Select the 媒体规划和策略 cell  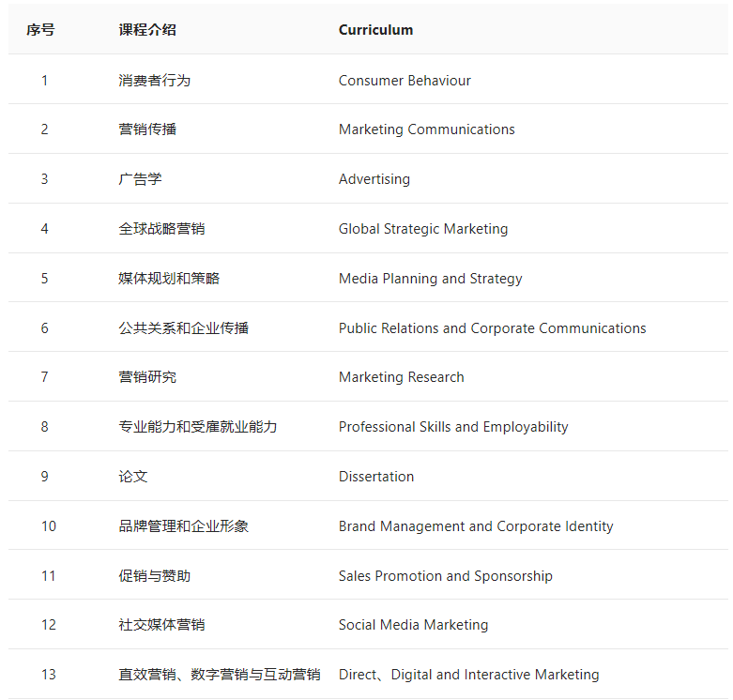169,279
